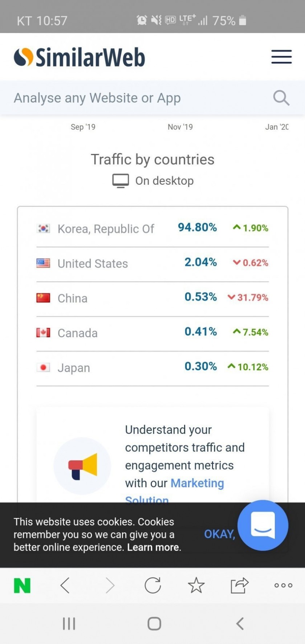Tap the megaphone illustration
This screenshot has width=305, height=644.
point(82,466)
